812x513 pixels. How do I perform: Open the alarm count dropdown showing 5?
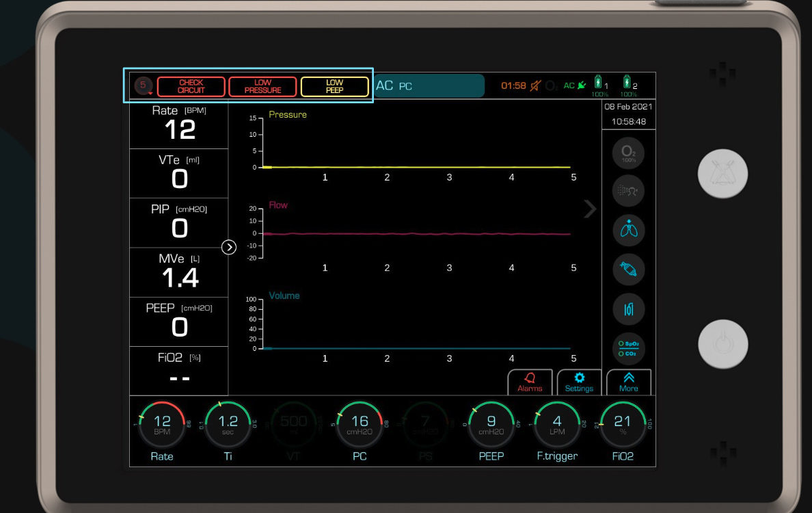point(144,85)
